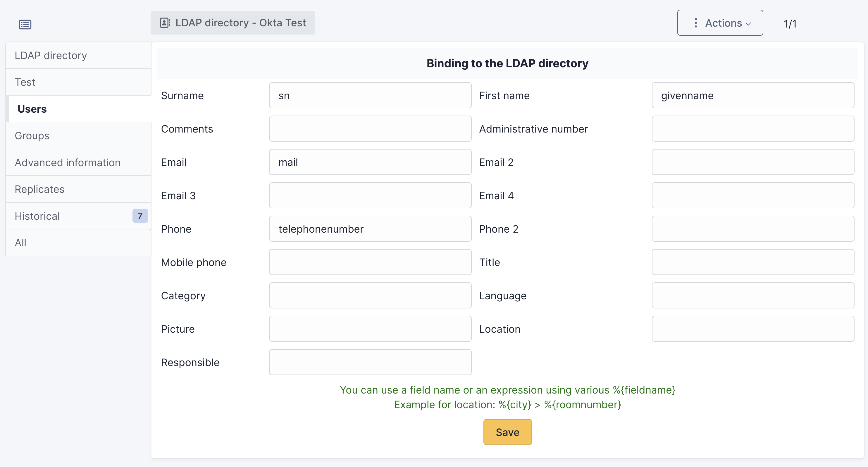Click the Historical count badge showing 7
The height and width of the screenshot is (467, 868).
click(140, 216)
